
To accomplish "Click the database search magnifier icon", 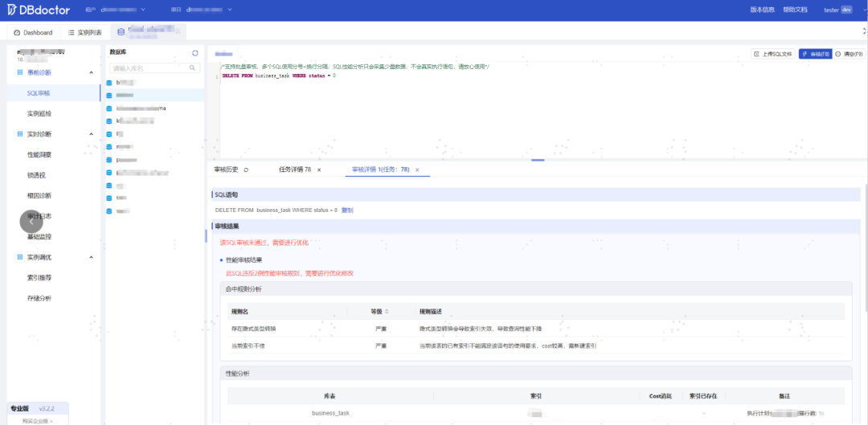I will [x=193, y=68].
